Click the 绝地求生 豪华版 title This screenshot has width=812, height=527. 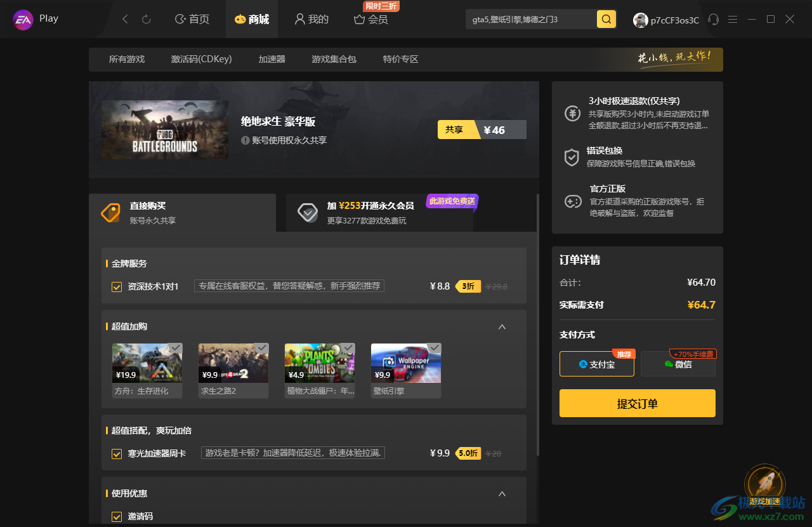(278, 121)
